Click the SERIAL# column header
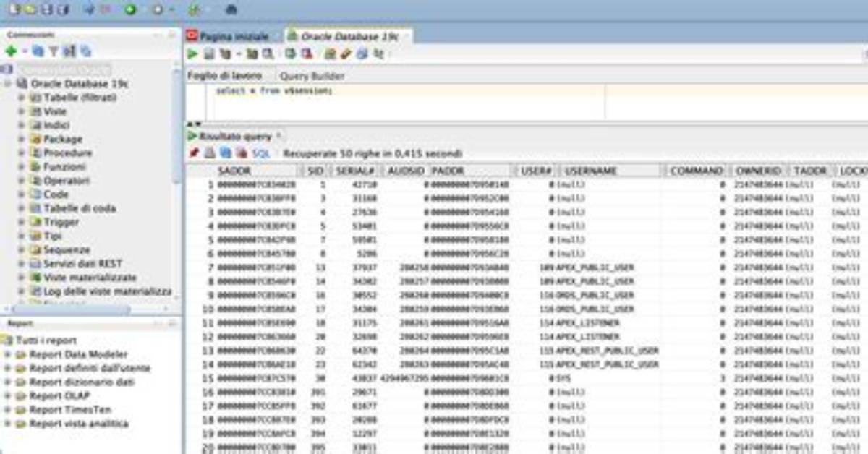 [355, 171]
